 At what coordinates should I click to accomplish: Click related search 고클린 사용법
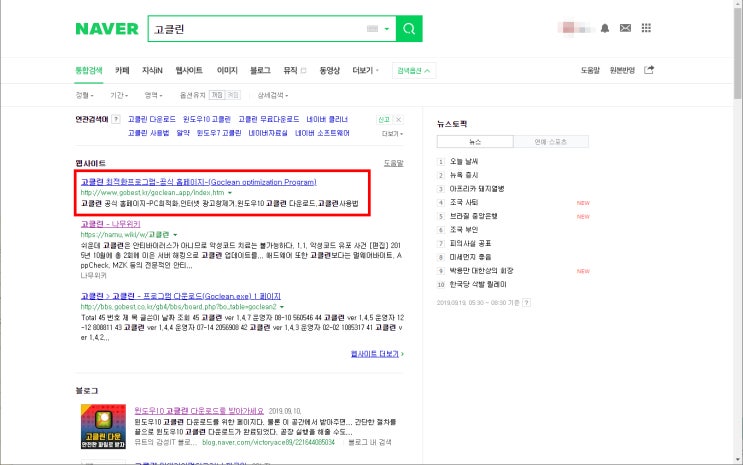pos(148,133)
